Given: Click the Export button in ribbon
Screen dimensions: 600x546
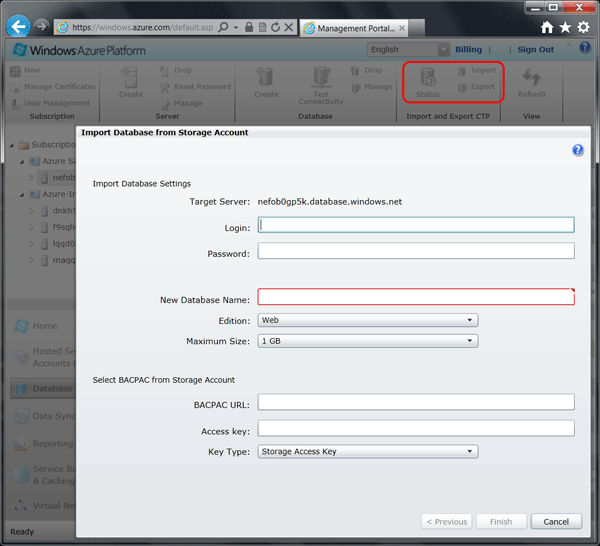Looking at the screenshot, I should click(476, 87).
